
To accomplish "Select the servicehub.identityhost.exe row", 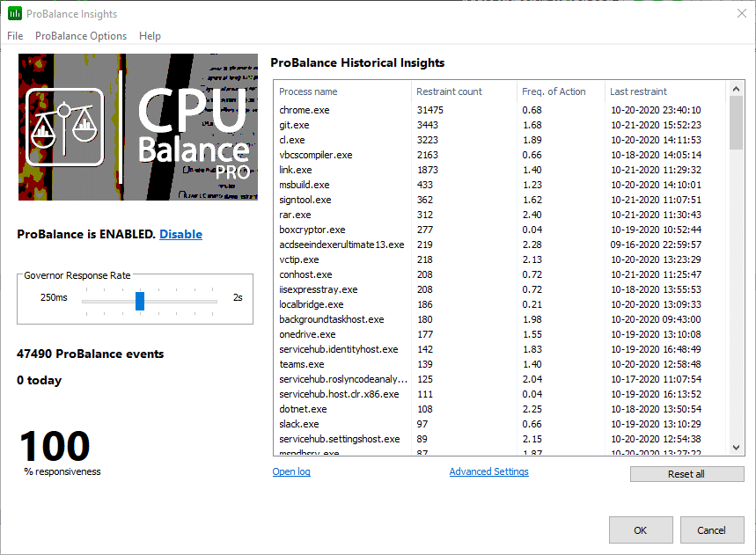I will 502,349.
